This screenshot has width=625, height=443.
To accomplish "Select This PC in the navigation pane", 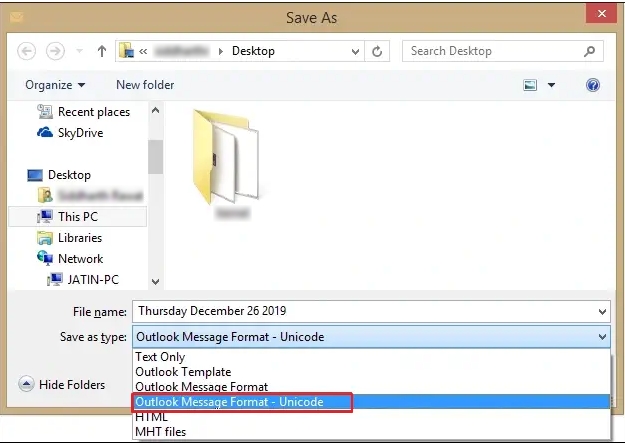I will click(78, 217).
